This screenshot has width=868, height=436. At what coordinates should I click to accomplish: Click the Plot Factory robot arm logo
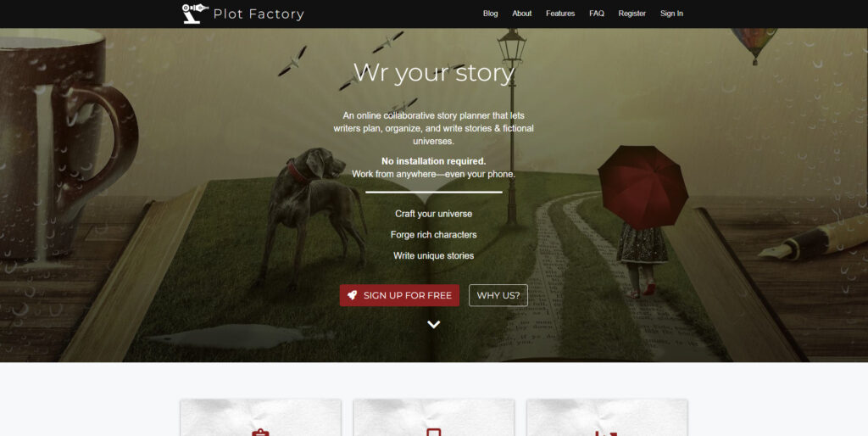coord(195,14)
